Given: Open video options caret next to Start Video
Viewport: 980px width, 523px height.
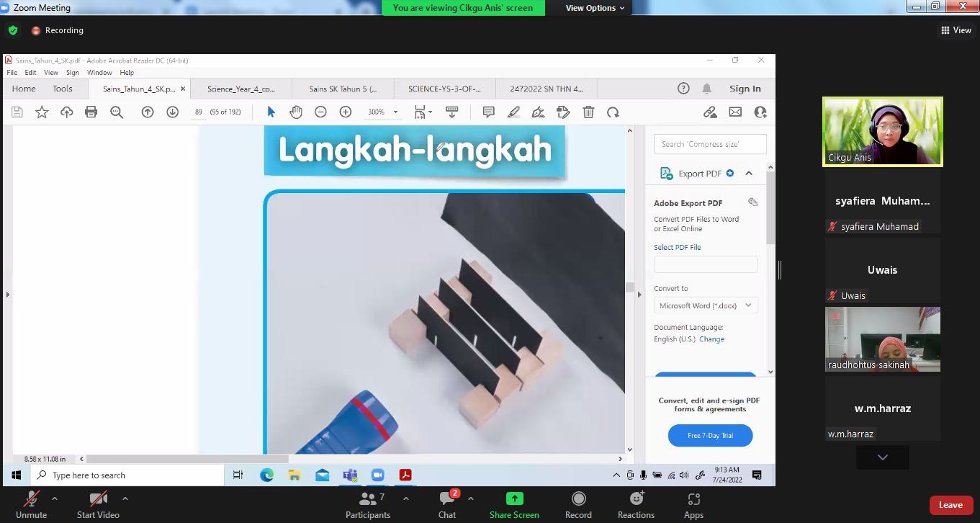Looking at the screenshot, I should click(125, 499).
